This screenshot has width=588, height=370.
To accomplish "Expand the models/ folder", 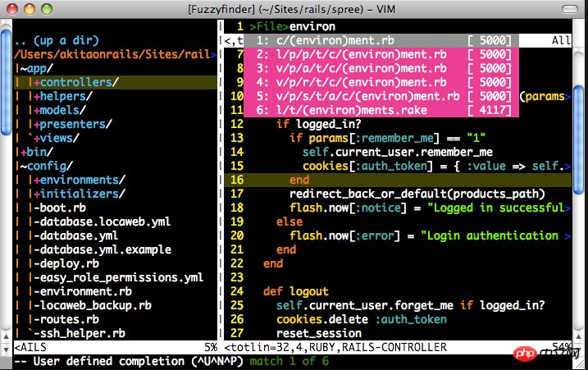I will pos(60,110).
